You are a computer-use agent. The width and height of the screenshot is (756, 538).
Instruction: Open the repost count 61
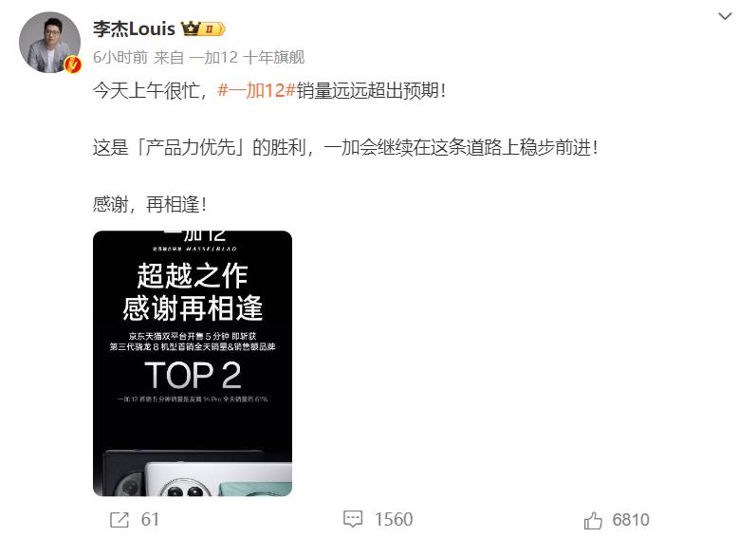150,520
